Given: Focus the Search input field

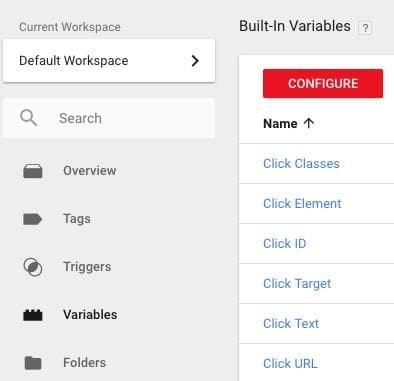Looking at the screenshot, I should click(109, 118).
